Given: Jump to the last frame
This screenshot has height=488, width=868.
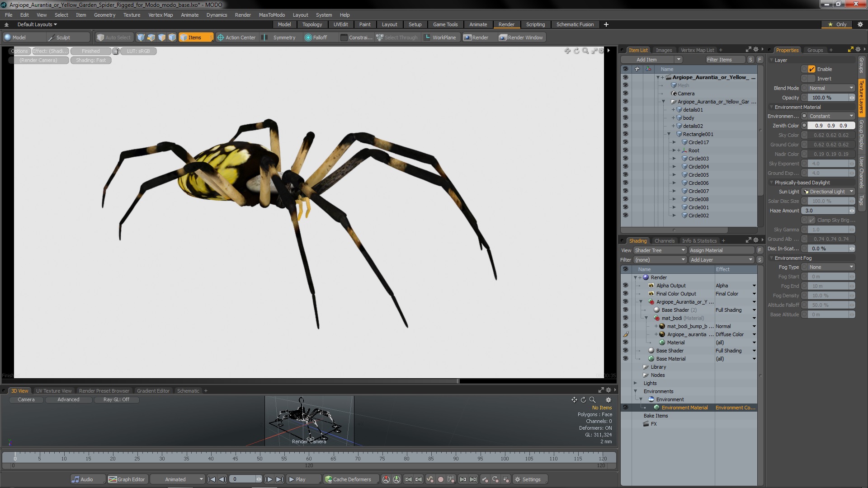Looking at the screenshot, I should point(279,479).
